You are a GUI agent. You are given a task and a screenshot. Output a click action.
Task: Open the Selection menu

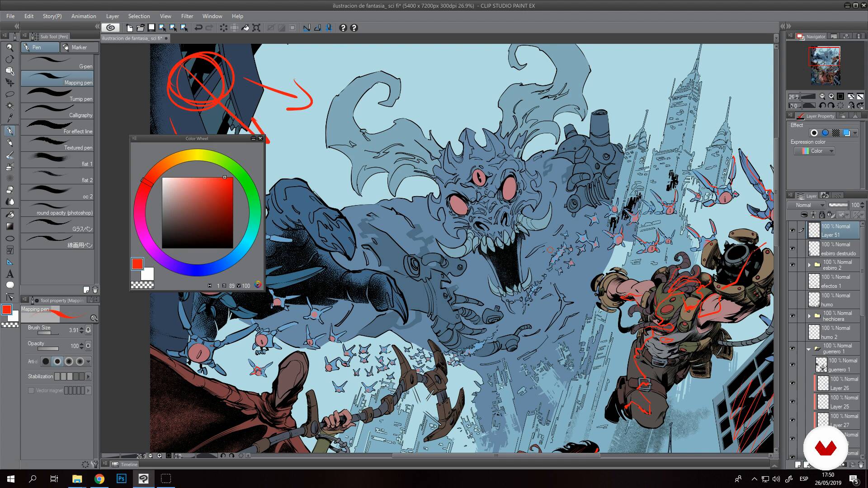(x=139, y=16)
